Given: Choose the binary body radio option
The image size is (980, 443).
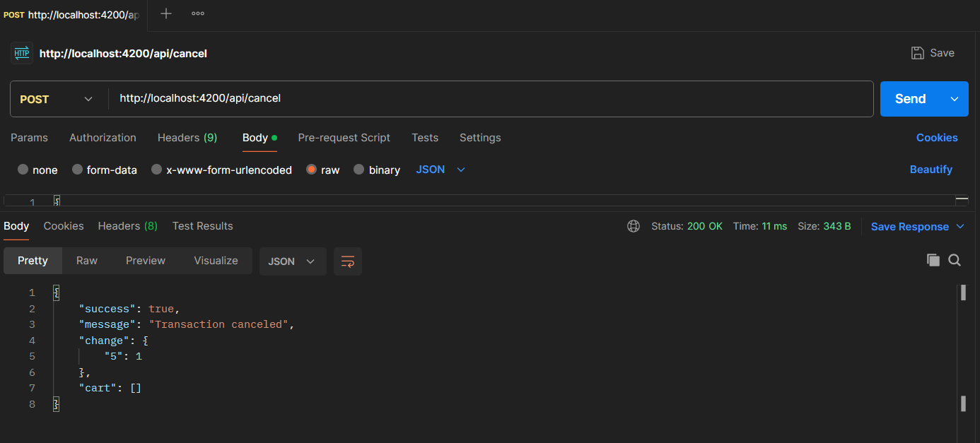Looking at the screenshot, I should click(x=359, y=170).
